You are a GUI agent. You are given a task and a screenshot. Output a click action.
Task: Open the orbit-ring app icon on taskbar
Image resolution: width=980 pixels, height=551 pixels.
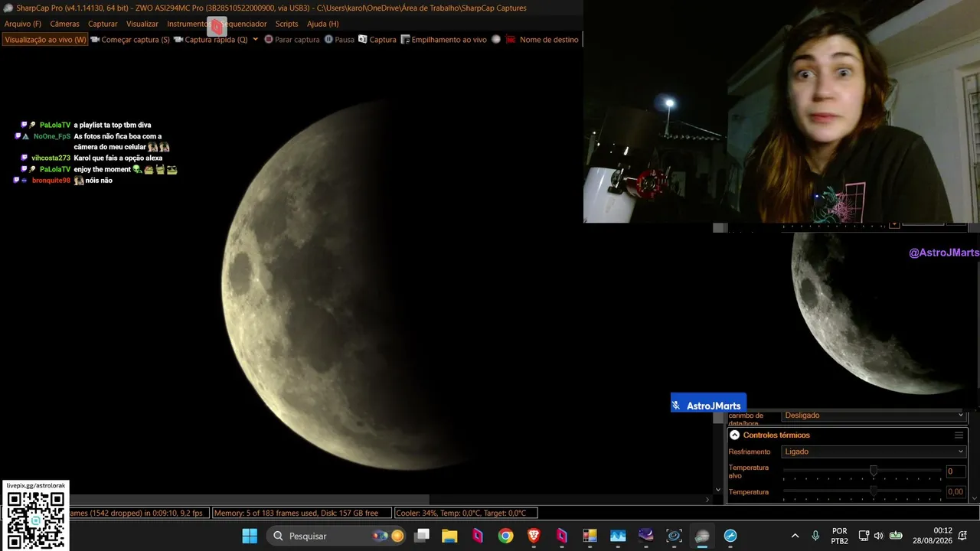[x=674, y=536]
